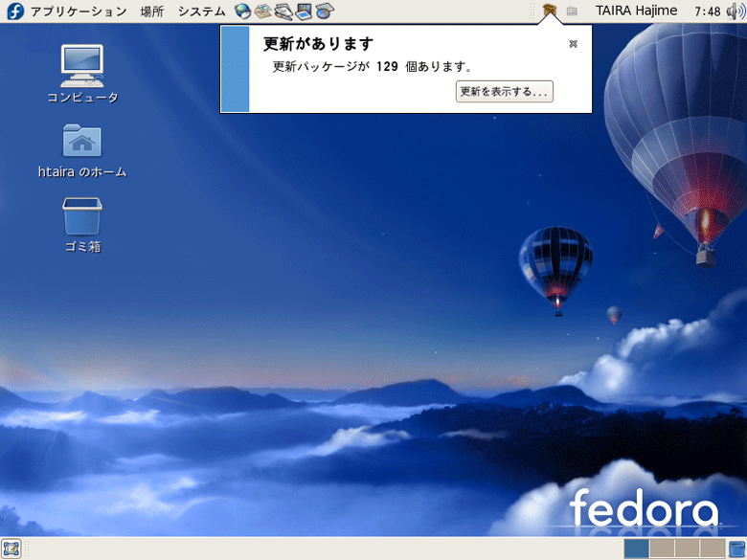Viewport: 747px width, 560px height.
Task: Launch the OpenOffice Writer panel icon
Action: coord(283,11)
